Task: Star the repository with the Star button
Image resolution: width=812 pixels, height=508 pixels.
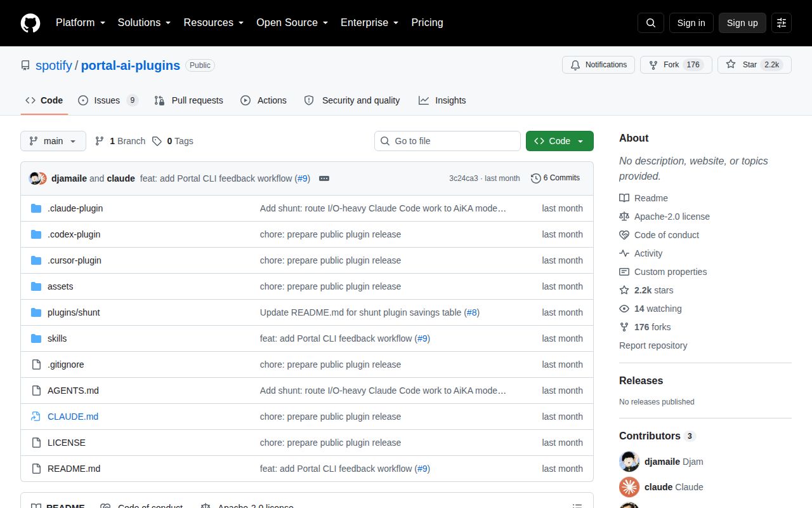Action: coord(754,65)
